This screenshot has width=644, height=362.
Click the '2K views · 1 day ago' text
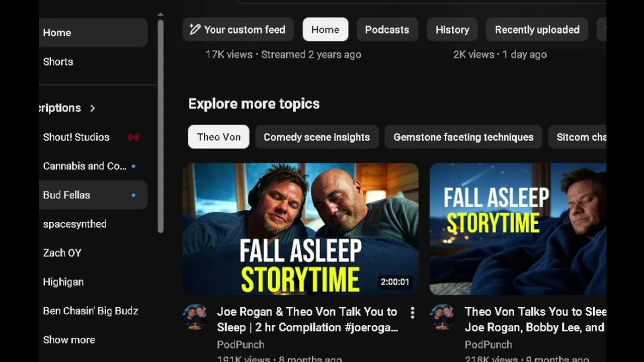(500, 54)
